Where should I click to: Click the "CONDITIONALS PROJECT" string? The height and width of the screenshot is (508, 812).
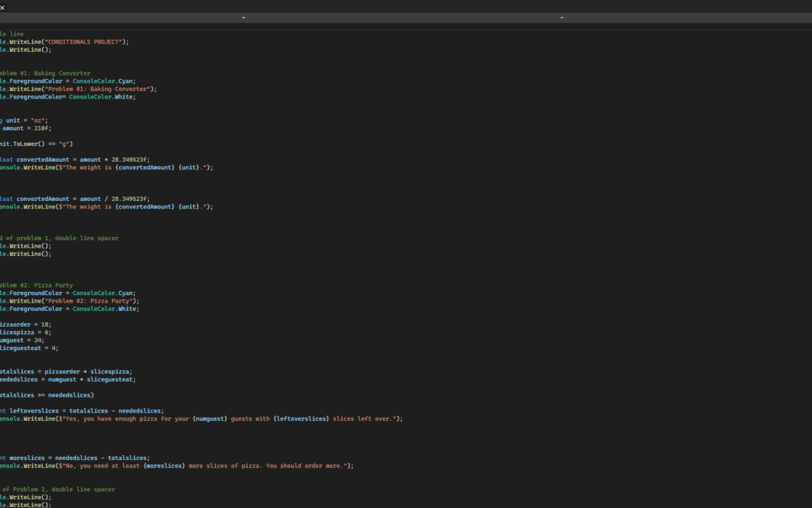tap(85, 42)
